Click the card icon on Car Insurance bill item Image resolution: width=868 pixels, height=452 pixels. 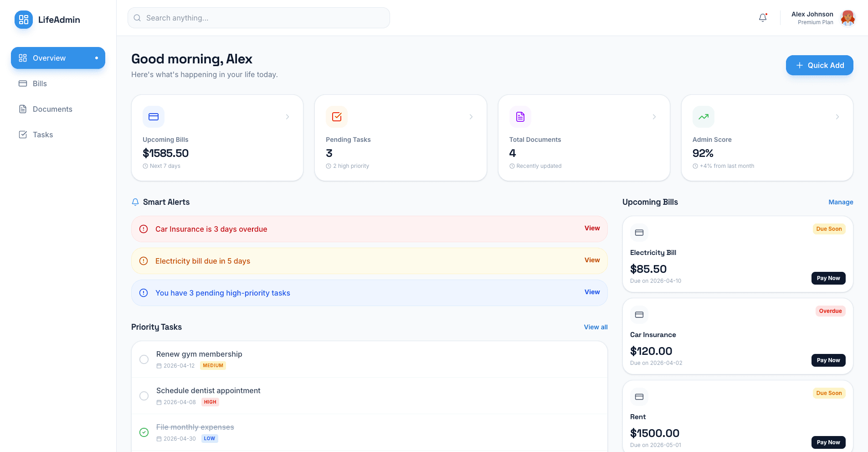pos(639,315)
